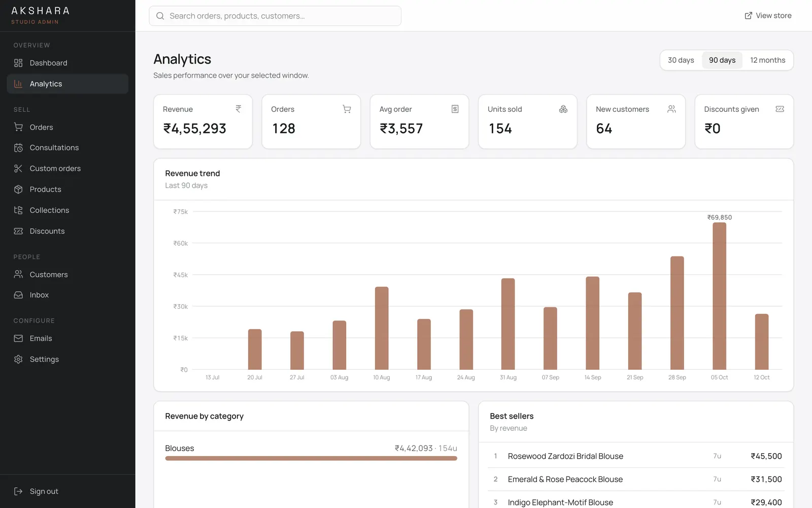Open the Inbox page
Image resolution: width=812 pixels, height=508 pixels.
coord(67,295)
